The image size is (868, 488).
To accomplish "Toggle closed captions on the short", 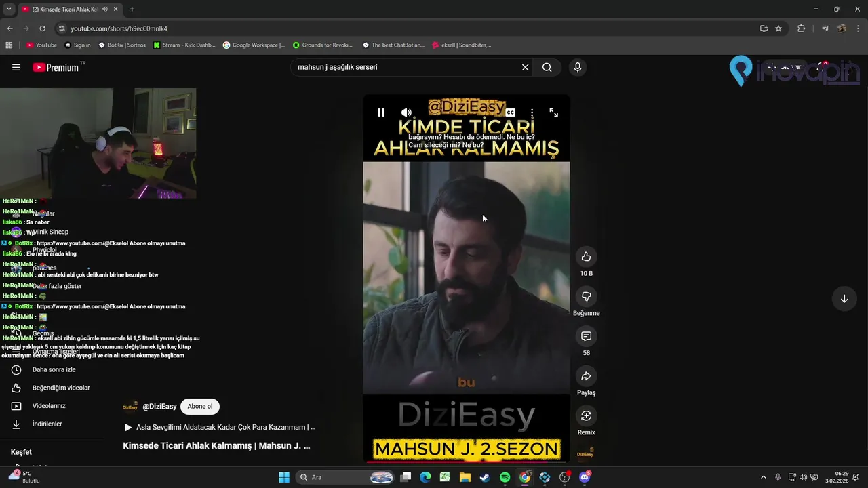I will tap(511, 113).
